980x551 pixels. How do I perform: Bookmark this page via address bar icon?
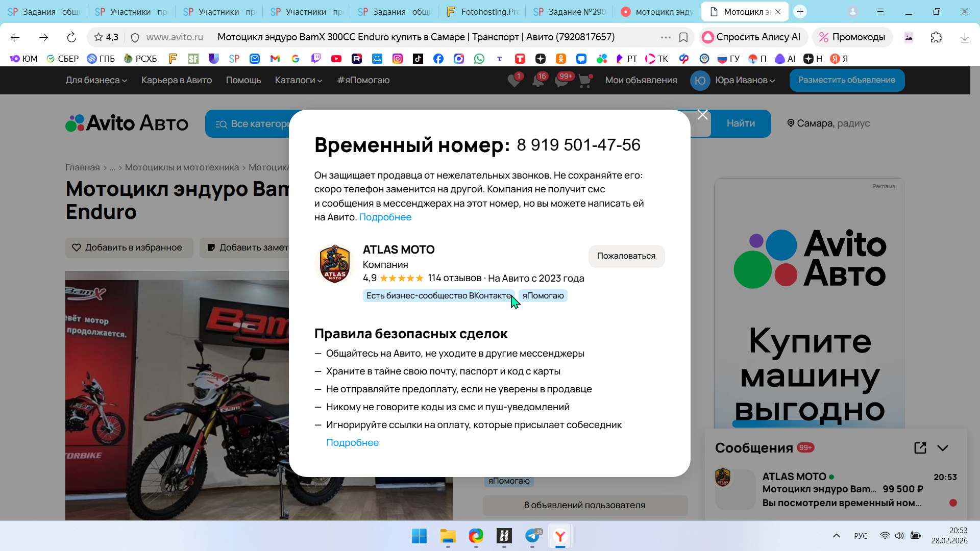(x=683, y=37)
